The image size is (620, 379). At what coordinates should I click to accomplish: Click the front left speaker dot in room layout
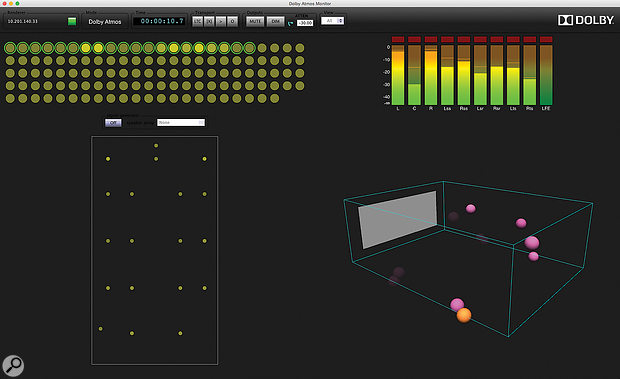coord(108,159)
